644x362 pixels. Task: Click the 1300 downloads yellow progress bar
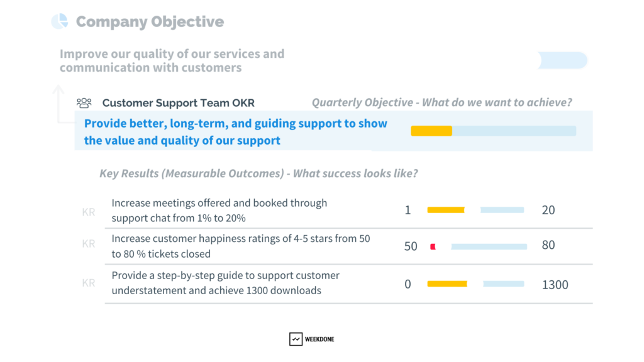point(447,283)
